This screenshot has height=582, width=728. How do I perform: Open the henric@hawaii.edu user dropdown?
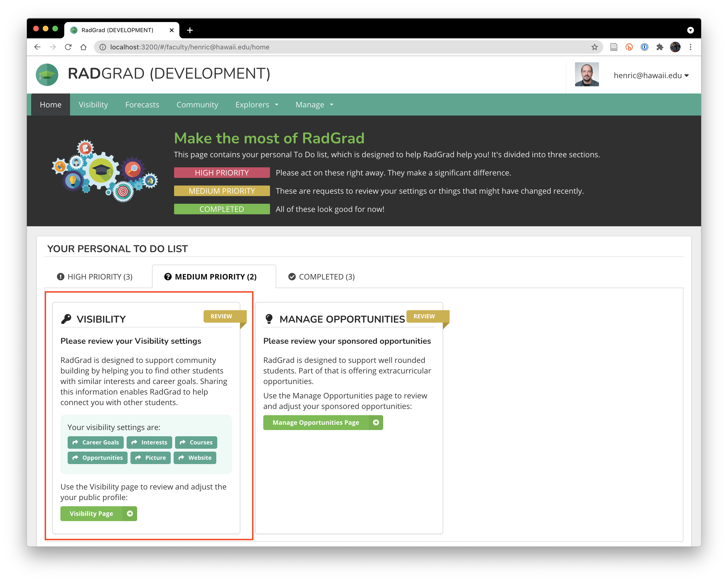[651, 75]
